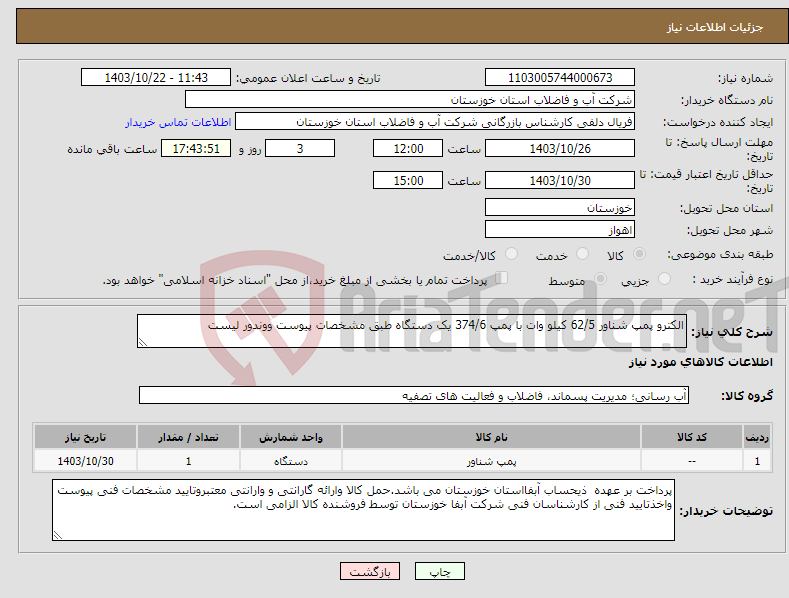Click the general description text area الکترو پمپ شناور
The height and width of the screenshot is (598, 789).
tap(412, 331)
